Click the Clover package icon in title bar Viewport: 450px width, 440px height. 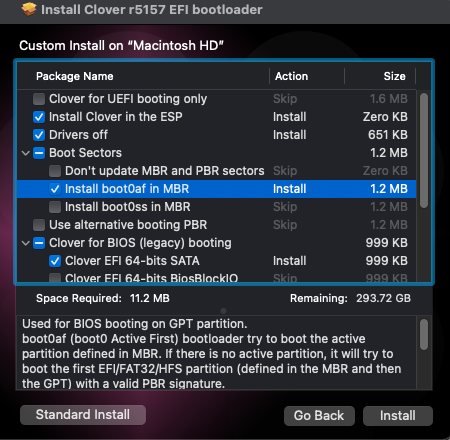29,9
